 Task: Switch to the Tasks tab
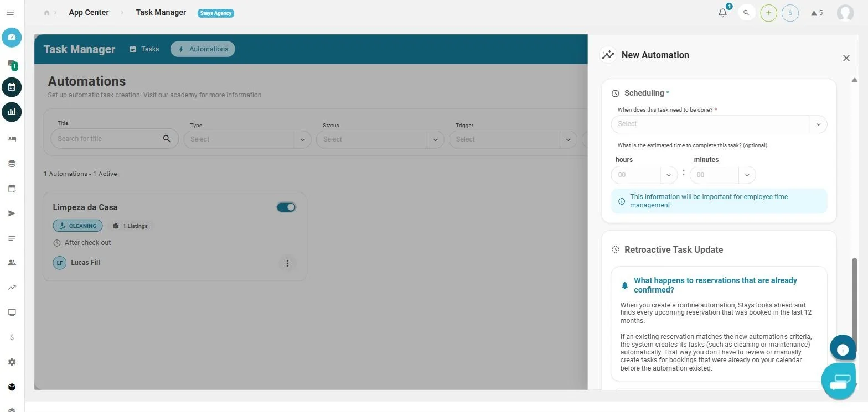144,49
